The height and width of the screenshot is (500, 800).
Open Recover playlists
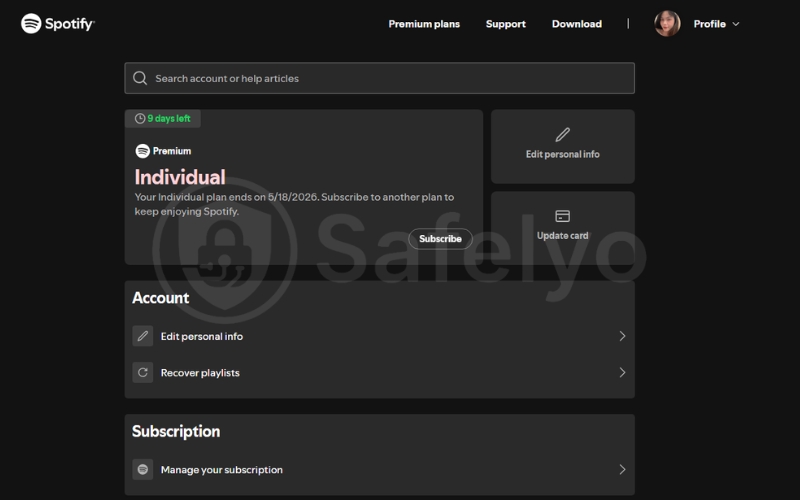(380, 372)
